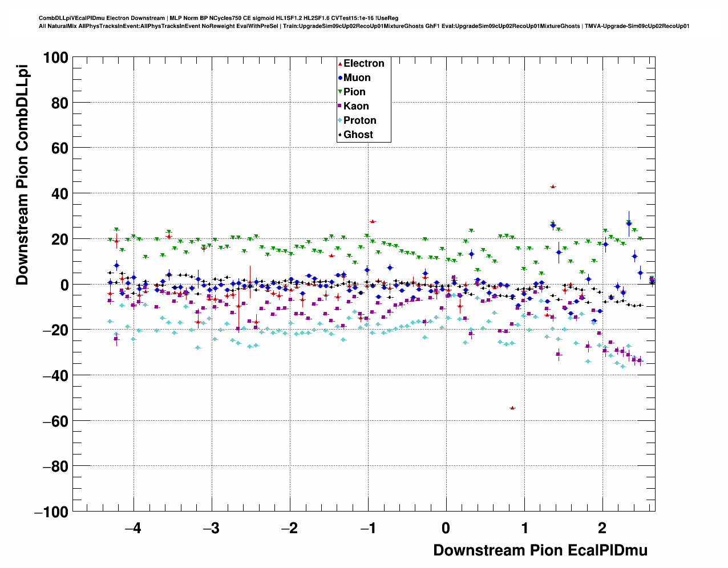Click the y-axis tick label 80
This screenshot has height=568, width=728.
60,103
